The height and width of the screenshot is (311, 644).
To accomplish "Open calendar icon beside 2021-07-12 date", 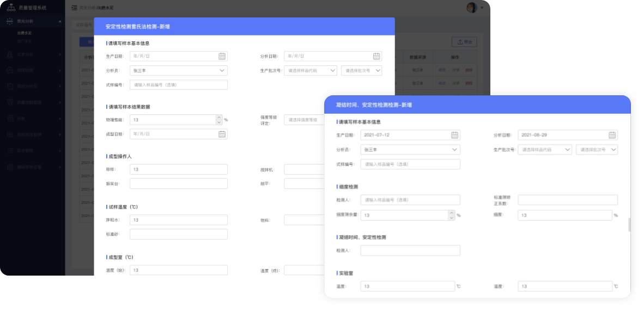I will pos(454,135).
